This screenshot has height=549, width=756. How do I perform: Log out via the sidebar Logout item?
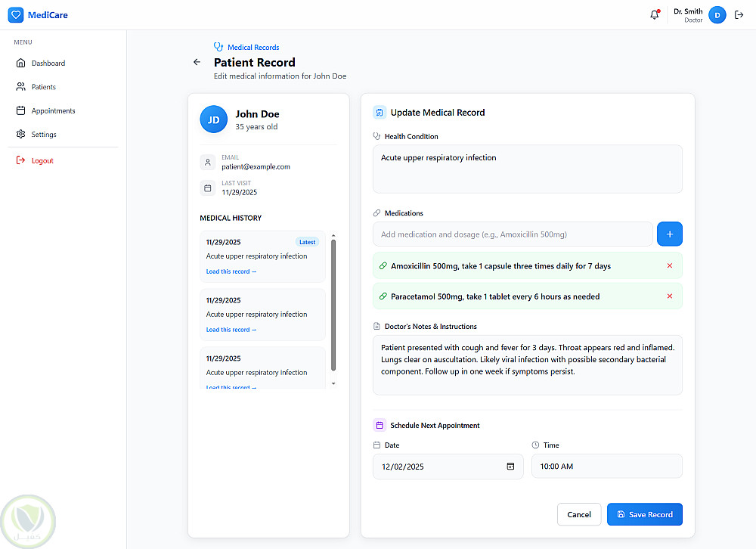pos(42,161)
